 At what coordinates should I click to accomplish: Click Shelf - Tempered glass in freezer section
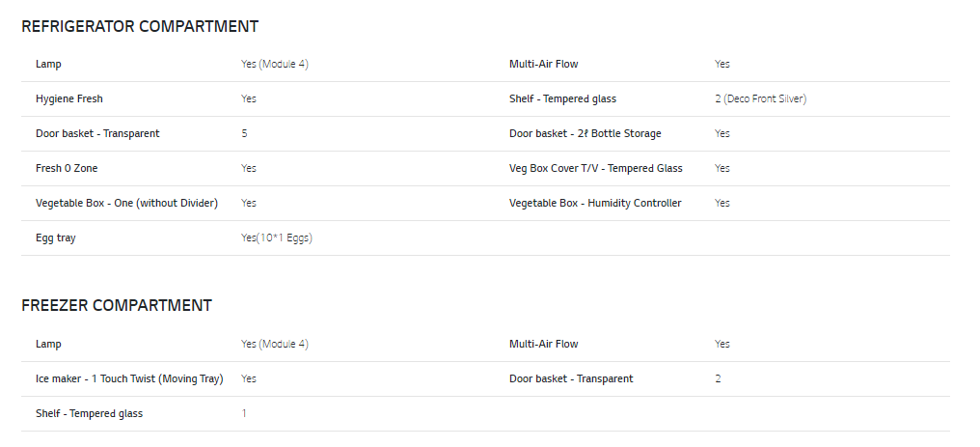tap(89, 414)
